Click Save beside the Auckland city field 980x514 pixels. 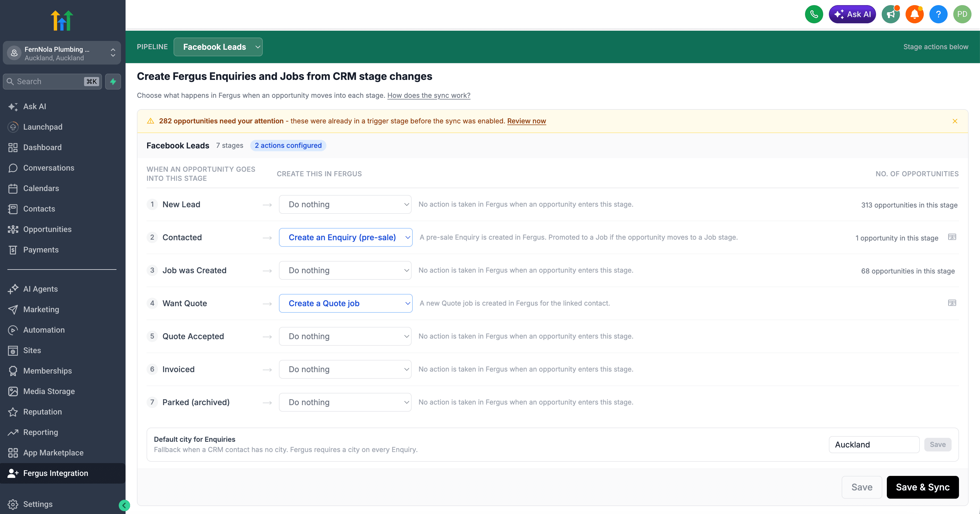point(938,445)
